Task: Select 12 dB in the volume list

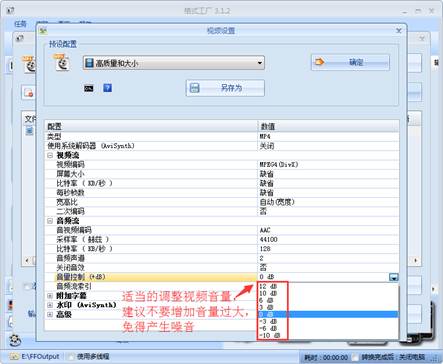Action: pos(268,286)
